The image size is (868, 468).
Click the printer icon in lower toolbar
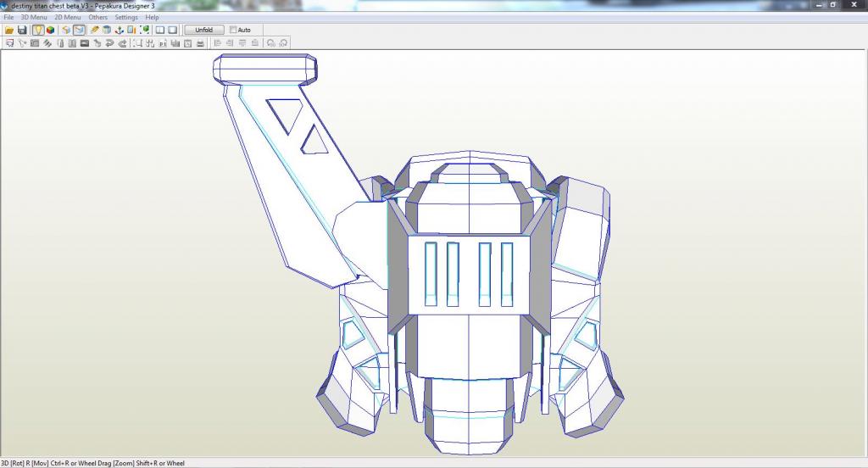(x=200, y=43)
